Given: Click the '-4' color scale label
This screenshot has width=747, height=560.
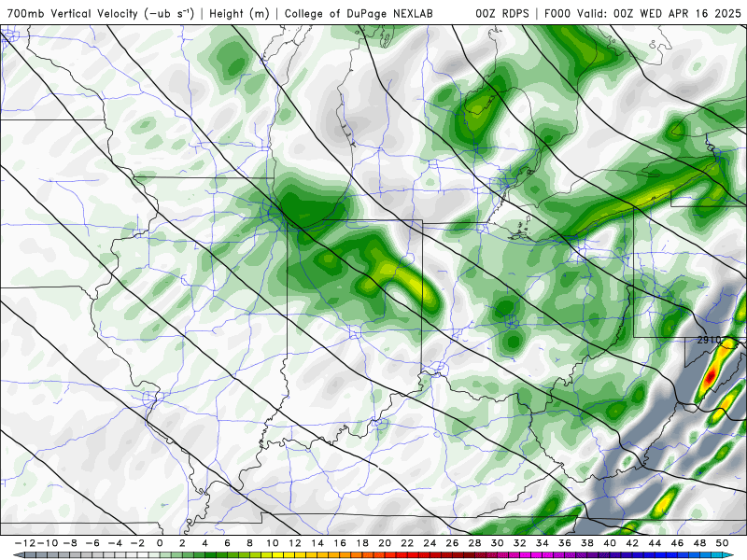Looking at the screenshot, I should point(115,543).
